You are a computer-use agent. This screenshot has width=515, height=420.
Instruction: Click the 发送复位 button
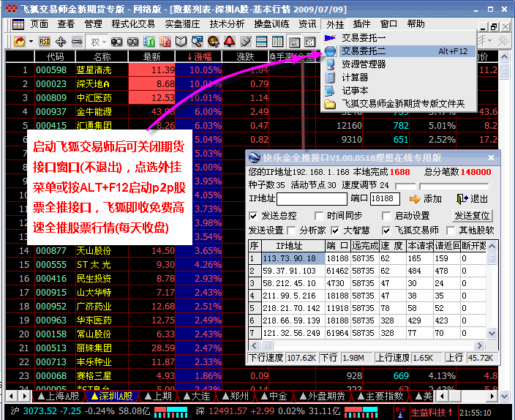coord(472,216)
